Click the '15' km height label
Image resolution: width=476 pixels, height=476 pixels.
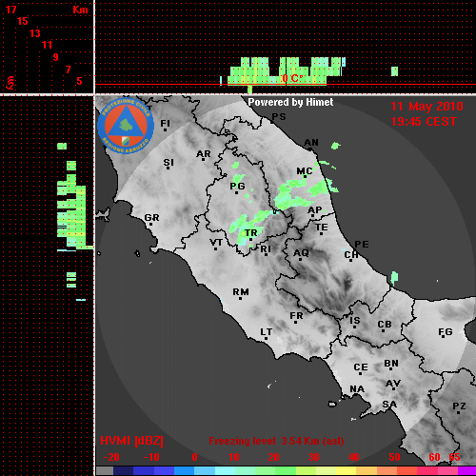23,21
